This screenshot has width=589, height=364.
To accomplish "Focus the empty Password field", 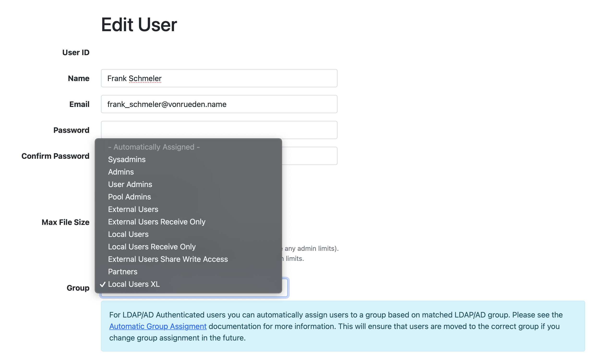I will (x=219, y=130).
